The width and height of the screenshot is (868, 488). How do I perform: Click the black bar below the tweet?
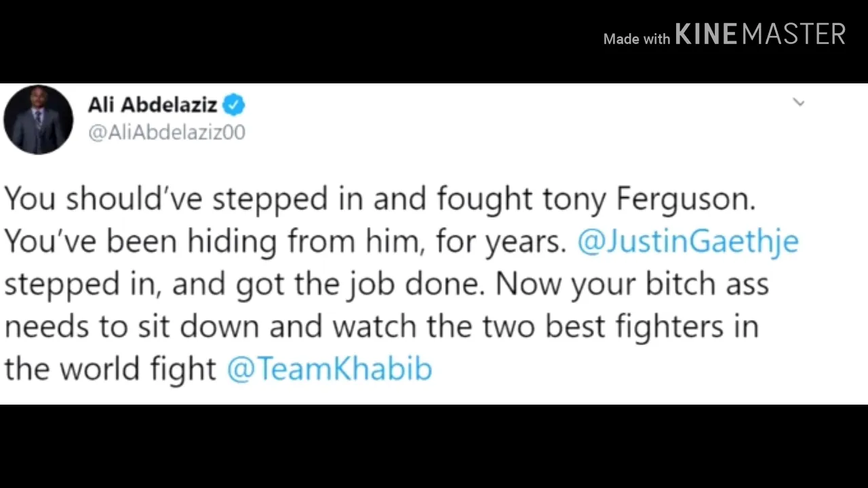click(434, 446)
